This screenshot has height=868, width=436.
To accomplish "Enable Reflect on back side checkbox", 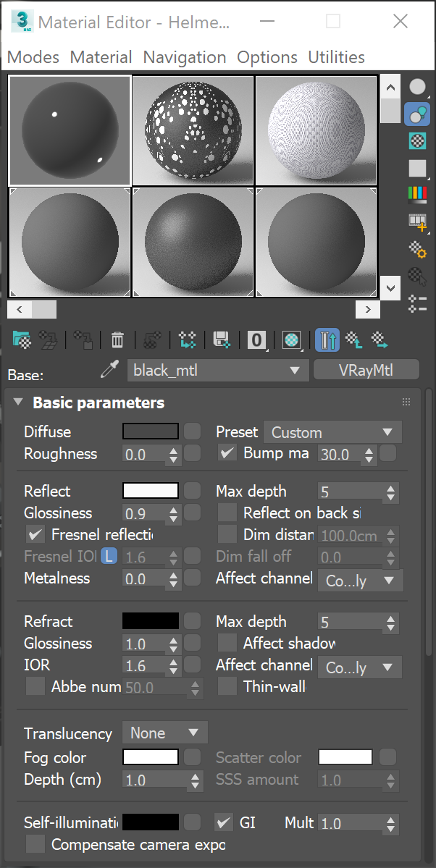I will point(227,513).
